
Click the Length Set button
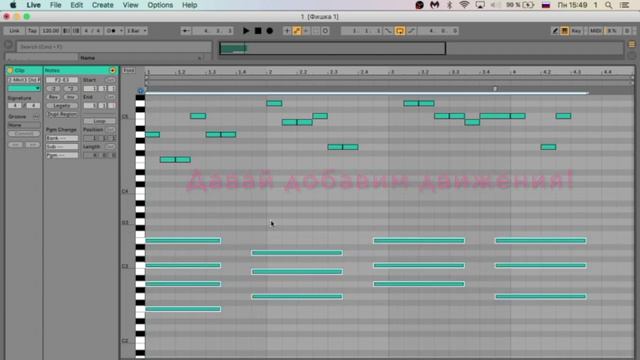[x=110, y=147]
